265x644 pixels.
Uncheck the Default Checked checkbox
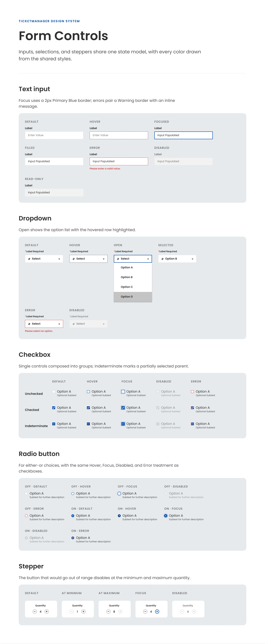click(54, 408)
